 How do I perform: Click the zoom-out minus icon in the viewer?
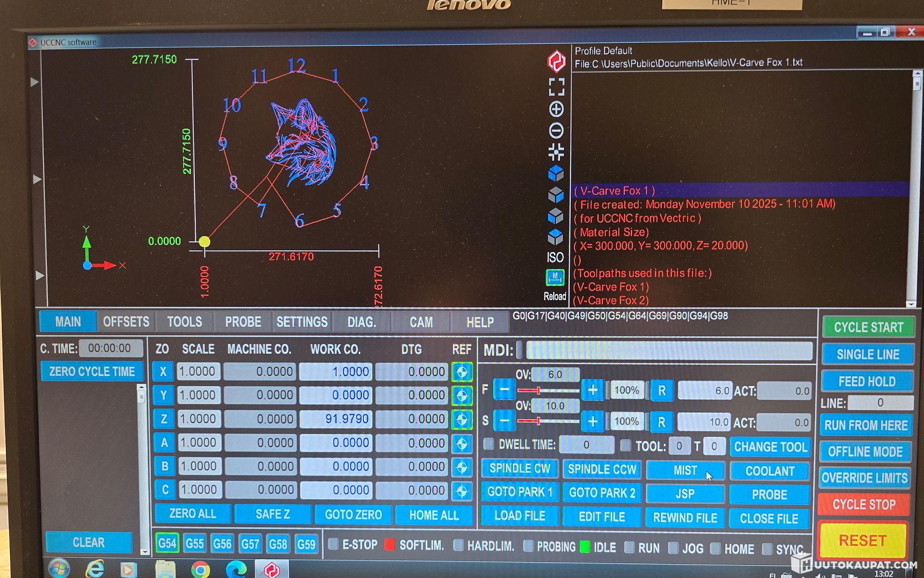556,131
